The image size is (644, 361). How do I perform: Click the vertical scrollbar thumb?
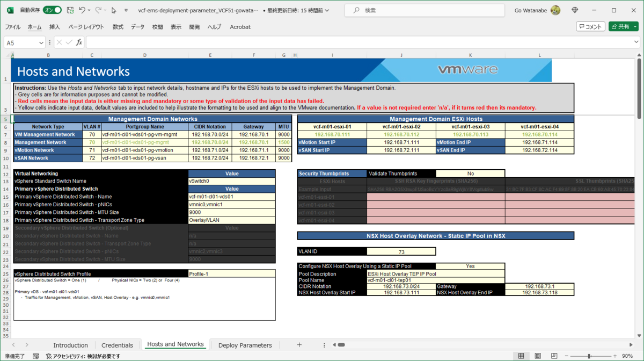639,89
